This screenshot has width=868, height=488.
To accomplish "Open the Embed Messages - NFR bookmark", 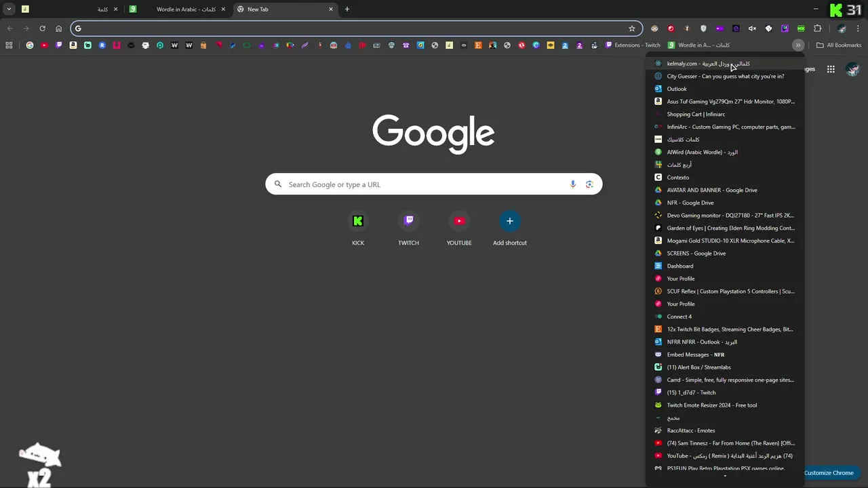I will point(725,354).
